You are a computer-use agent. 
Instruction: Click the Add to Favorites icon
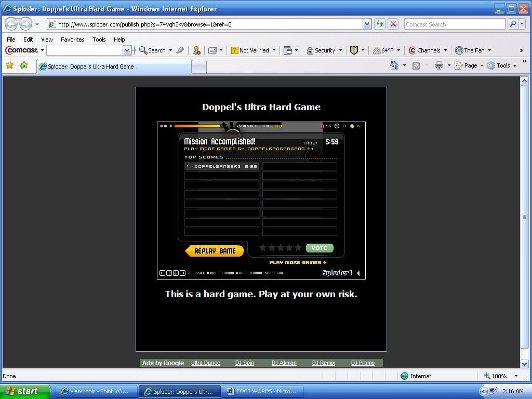(23, 65)
